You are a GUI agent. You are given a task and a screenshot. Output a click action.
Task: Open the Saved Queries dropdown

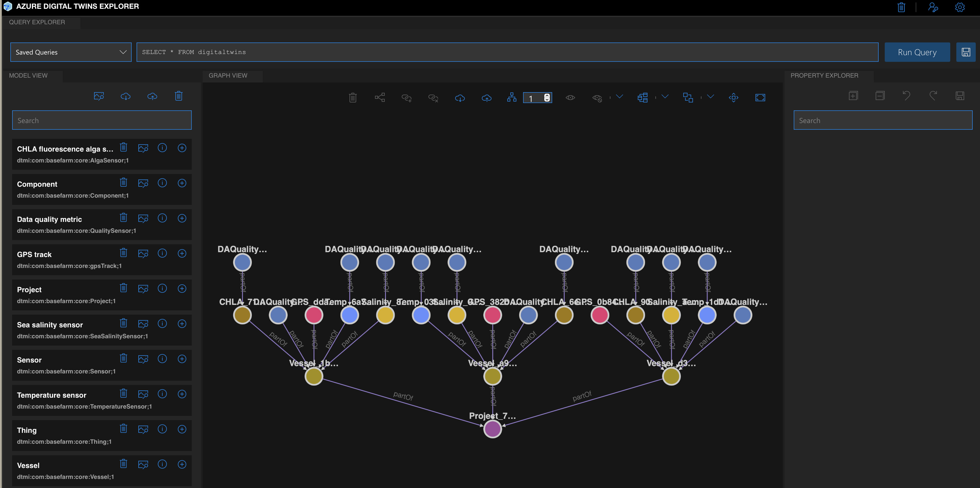pos(71,52)
